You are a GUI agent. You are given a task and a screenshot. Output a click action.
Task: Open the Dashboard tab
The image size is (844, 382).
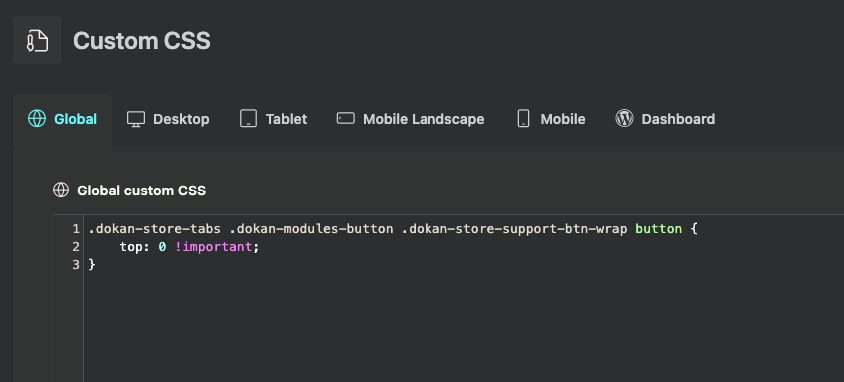[665, 119]
